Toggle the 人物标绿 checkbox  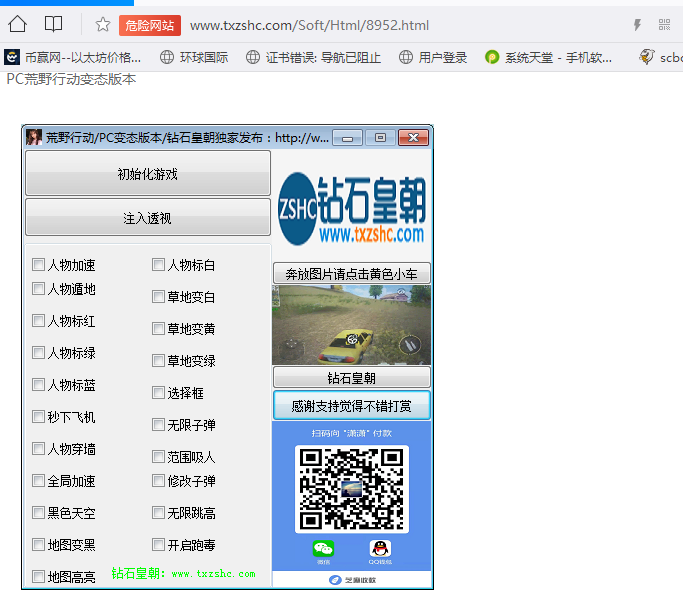[38, 352]
